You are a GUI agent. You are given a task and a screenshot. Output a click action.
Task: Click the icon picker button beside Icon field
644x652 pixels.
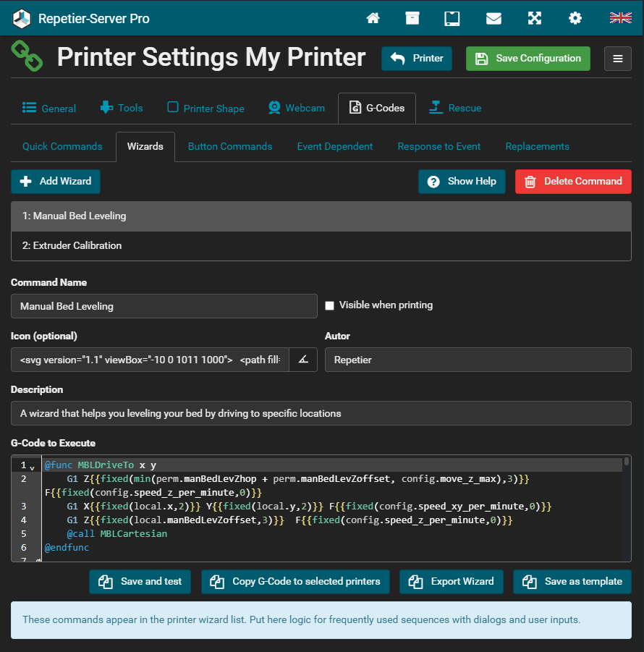[303, 360]
